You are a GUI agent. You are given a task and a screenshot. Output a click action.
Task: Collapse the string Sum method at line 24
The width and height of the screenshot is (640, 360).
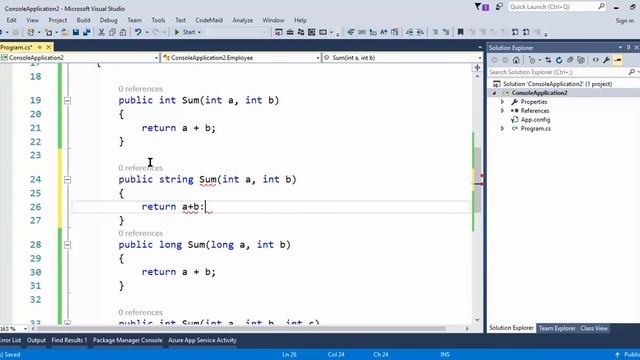tap(67, 180)
